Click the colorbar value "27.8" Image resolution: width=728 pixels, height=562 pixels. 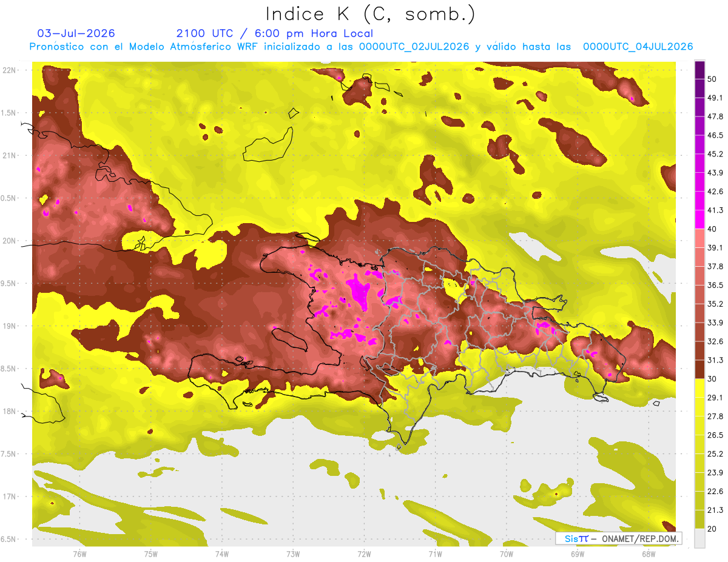point(715,416)
